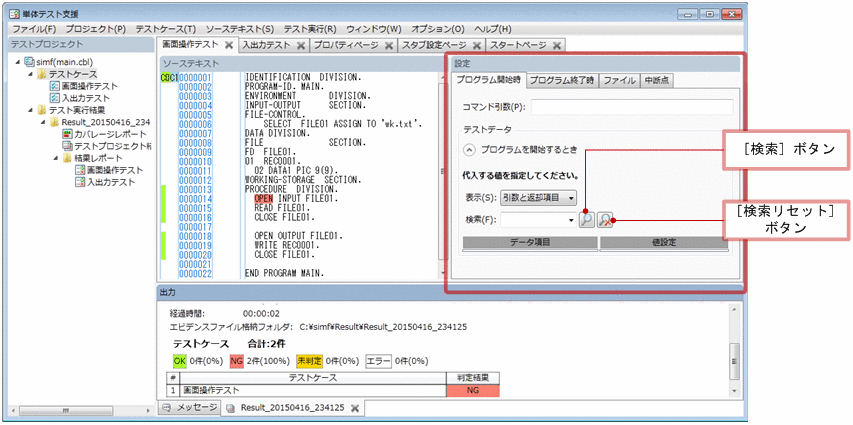This screenshot has width=853, height=425.
Task: Close the Result_20150416_234125 output tab
Action: 354,408
